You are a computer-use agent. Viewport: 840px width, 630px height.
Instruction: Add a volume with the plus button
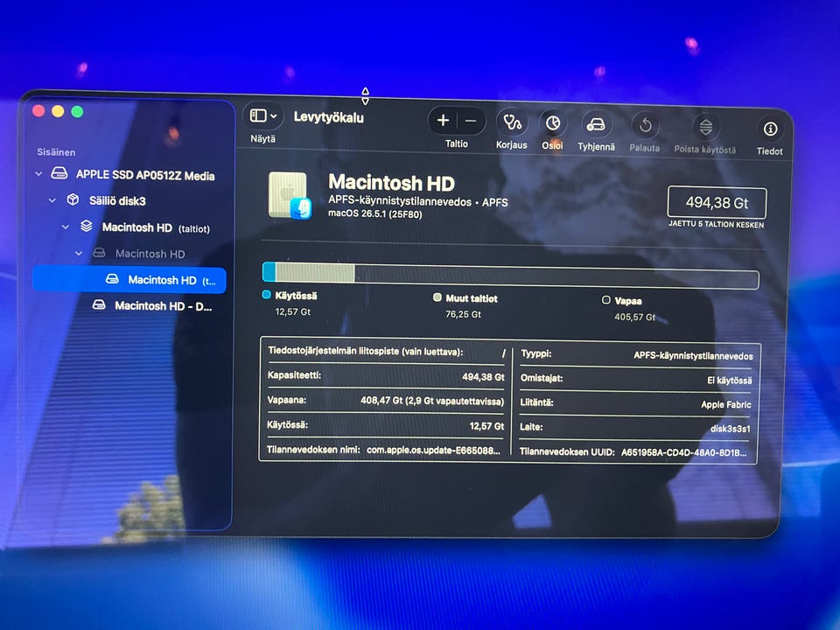[443, 121]
